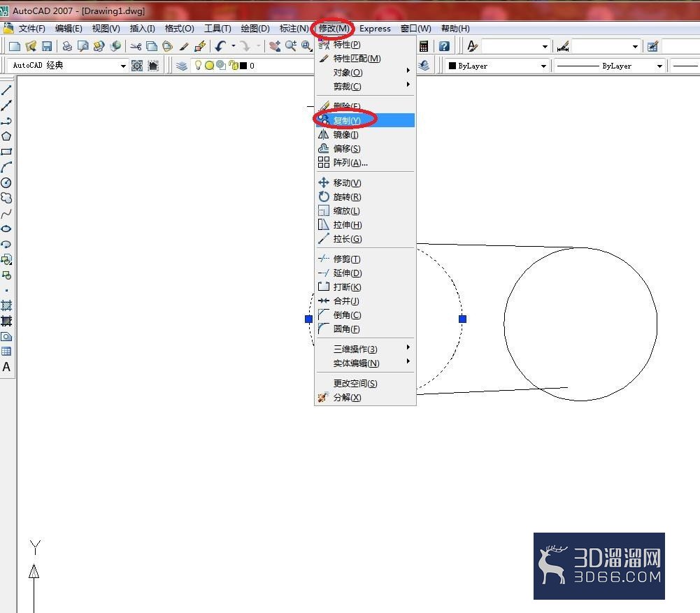Click the Pan realtime hand icon
The height and width of the screenshot is (613, 700).
[x=275, y=46]
